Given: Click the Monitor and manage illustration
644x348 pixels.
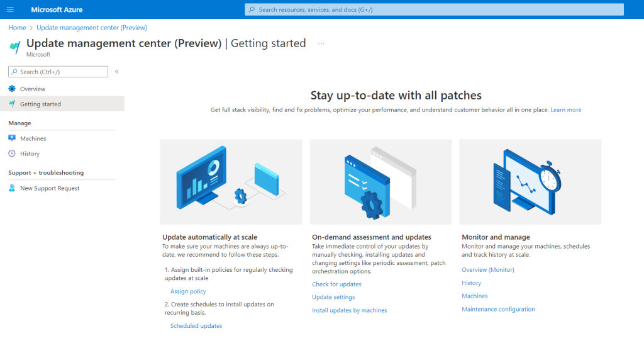Looking at the screenshot, I should pyautogui.click(x=530, y=182).
